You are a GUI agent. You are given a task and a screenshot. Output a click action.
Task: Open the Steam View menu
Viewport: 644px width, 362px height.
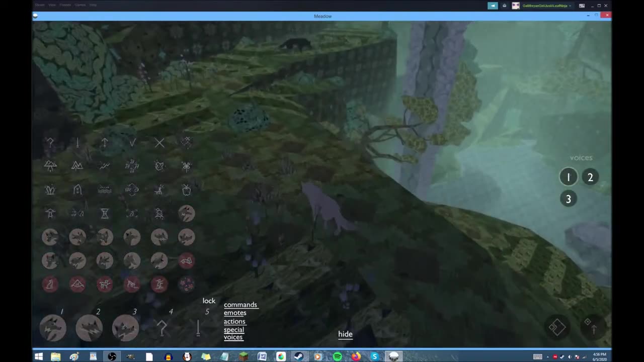(x=52, y=5)
